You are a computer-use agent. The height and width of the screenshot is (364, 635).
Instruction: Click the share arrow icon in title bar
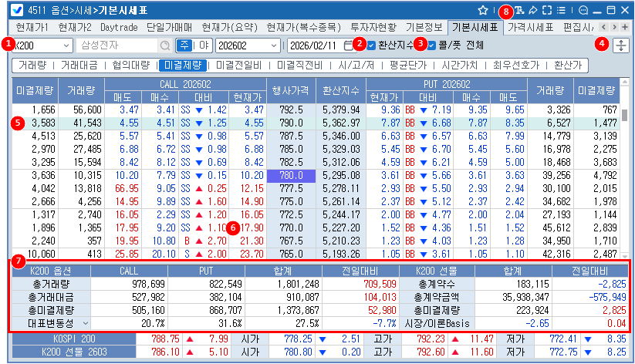[534, 10]
